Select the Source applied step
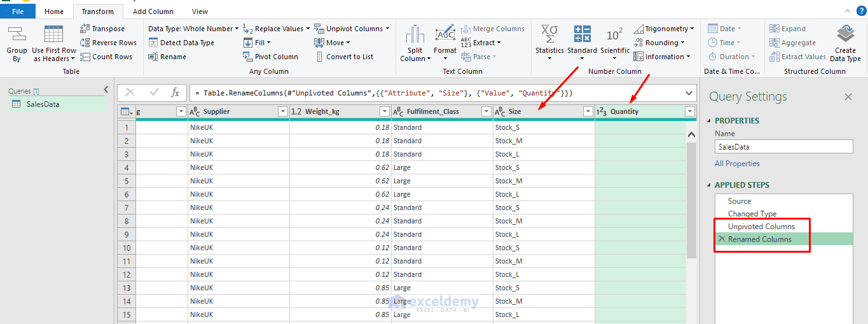The height and width of the screenshot is (324, 868). (x=740, y=201)
